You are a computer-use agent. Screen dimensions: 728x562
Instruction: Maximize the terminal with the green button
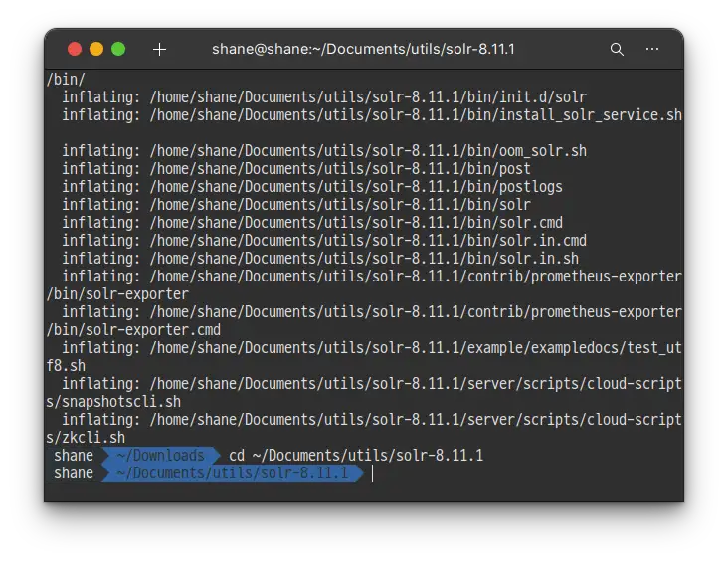(x=118, y=49)
